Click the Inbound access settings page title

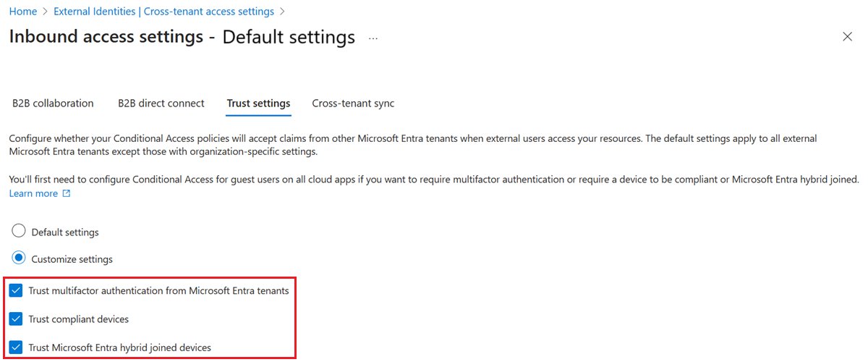pos(182,37)
